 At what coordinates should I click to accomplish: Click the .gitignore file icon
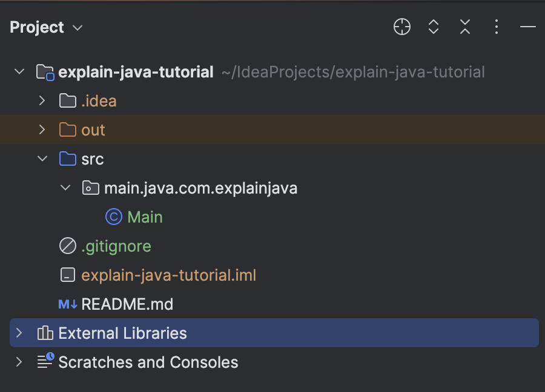click(67, 246)
